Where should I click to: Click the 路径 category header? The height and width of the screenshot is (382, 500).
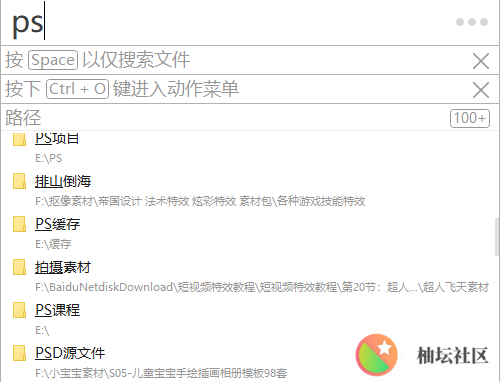point(23,117)
